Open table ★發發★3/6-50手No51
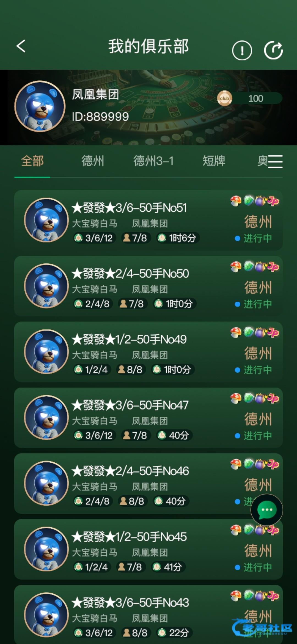 click(x=148, y=220)
